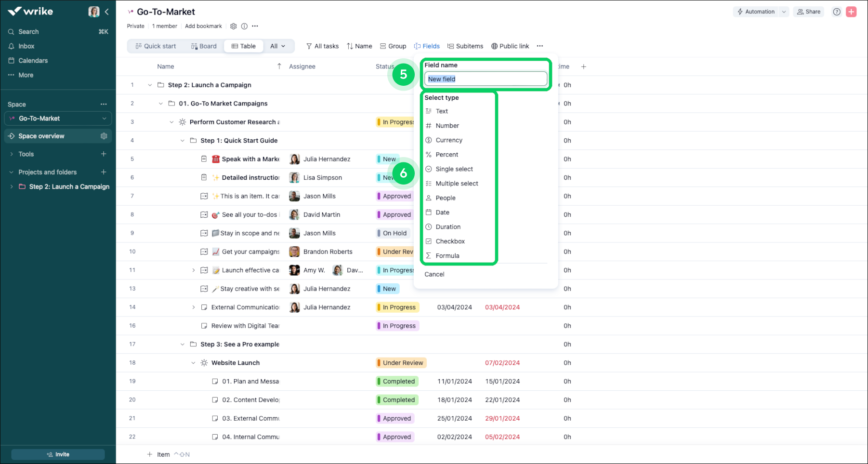Choose Date as the field type
Screen dimensions: 868x464
coord(442,212)
